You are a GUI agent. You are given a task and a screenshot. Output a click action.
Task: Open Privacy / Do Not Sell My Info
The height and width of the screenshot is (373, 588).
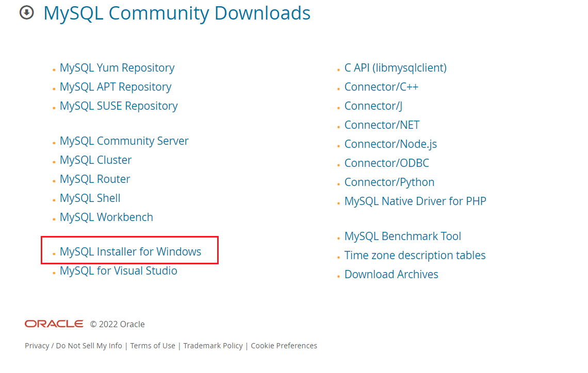click(73, 346)
